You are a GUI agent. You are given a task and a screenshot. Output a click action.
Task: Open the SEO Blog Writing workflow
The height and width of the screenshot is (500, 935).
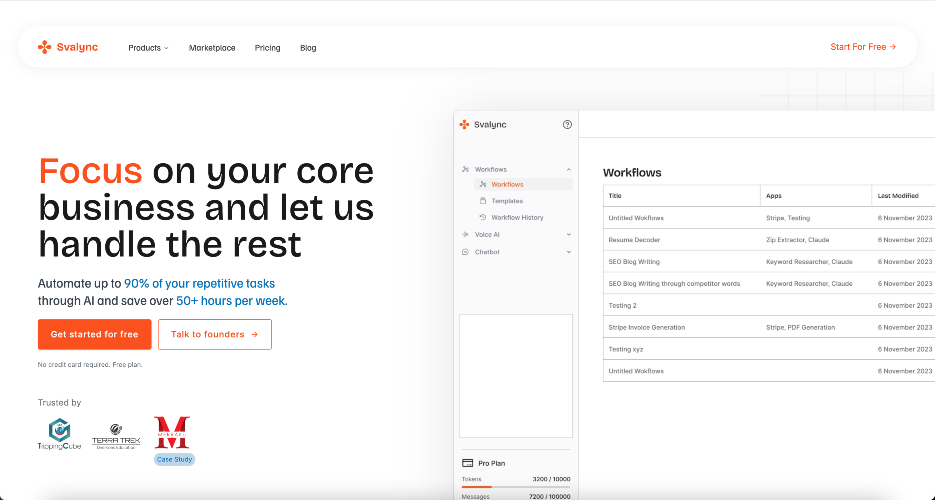coord(769,262)
